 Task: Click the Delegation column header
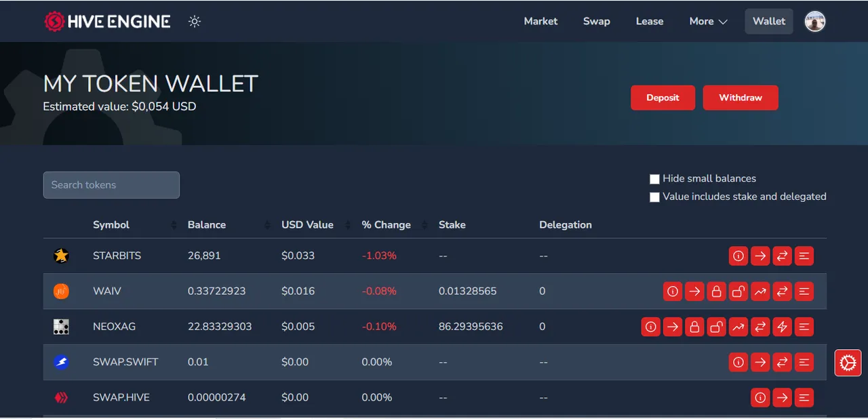click(566, 225)
